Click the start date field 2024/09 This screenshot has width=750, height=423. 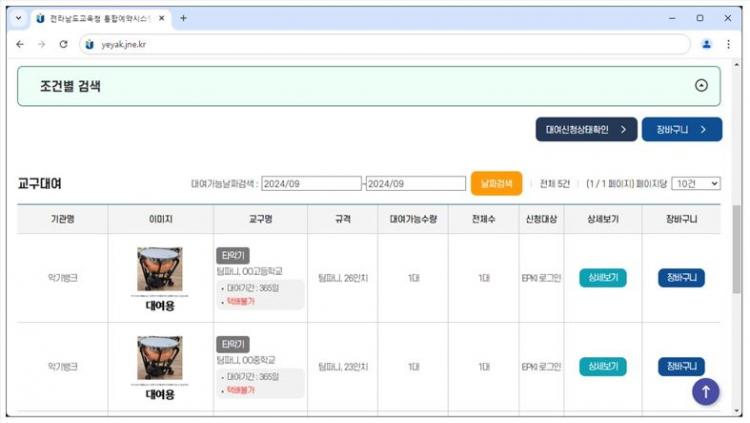(x=311, y=184)
